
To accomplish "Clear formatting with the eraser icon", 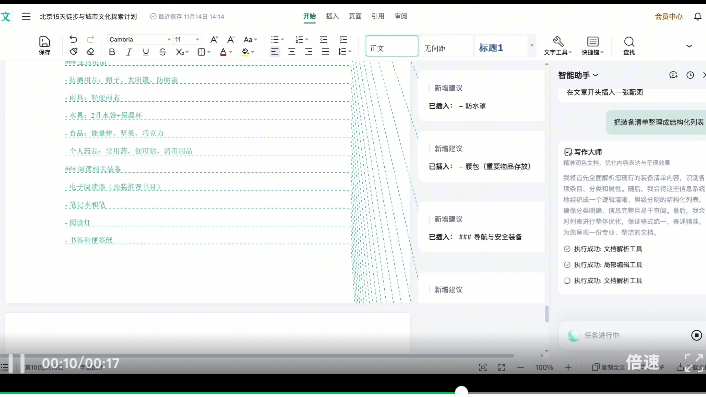I will click(91, 52).
